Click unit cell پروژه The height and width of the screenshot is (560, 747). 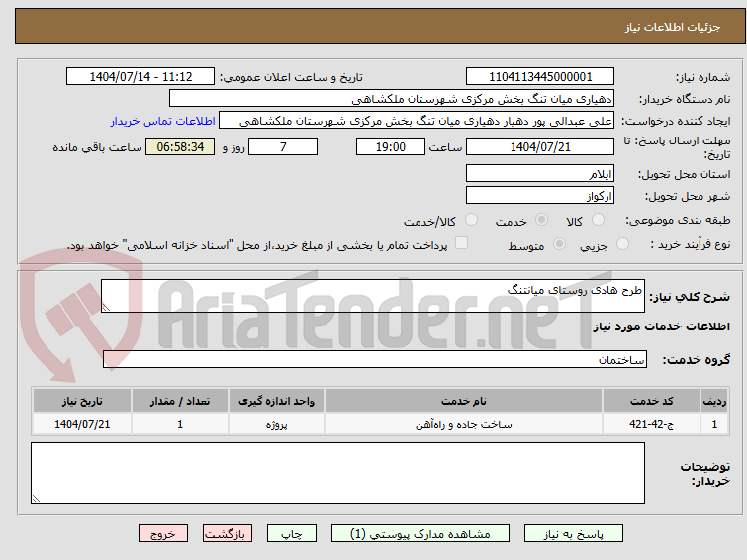tap(276, 424)
